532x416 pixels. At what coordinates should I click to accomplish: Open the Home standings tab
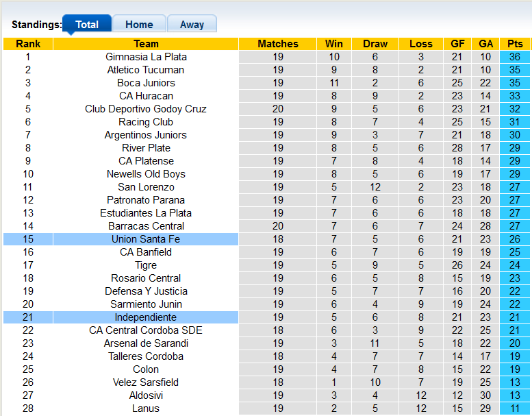139,25
